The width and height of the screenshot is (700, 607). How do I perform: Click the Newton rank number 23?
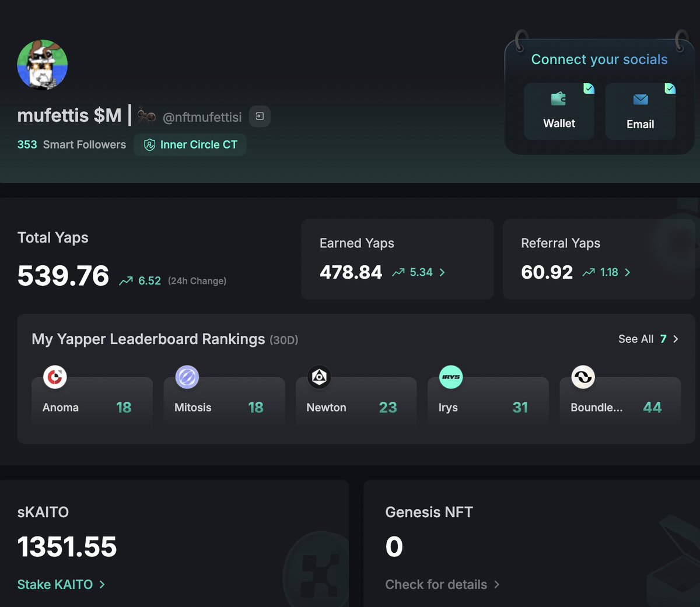click(388, 407)
